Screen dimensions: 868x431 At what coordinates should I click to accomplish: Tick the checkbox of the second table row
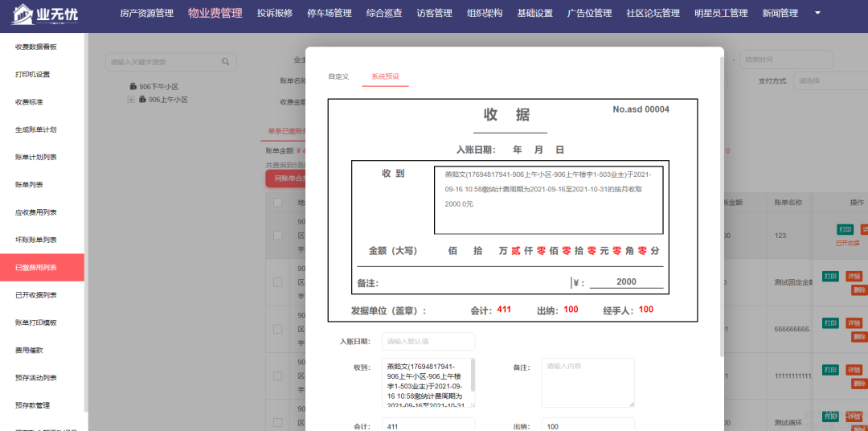(x=278, y=282)
